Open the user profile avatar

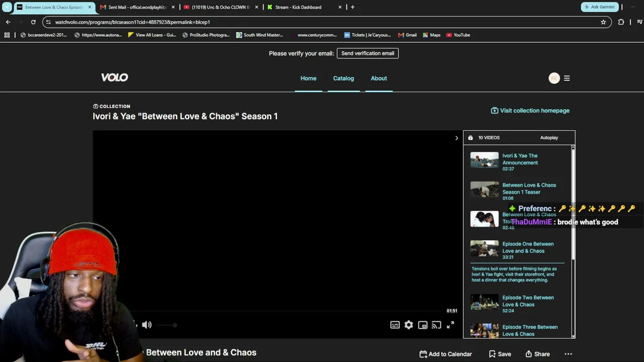click(554, 78)
